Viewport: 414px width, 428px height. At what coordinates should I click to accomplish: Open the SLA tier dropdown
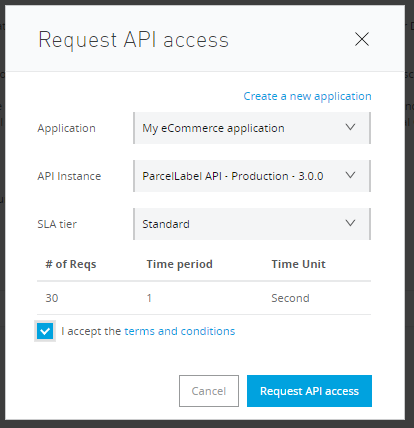click(252, 224)
